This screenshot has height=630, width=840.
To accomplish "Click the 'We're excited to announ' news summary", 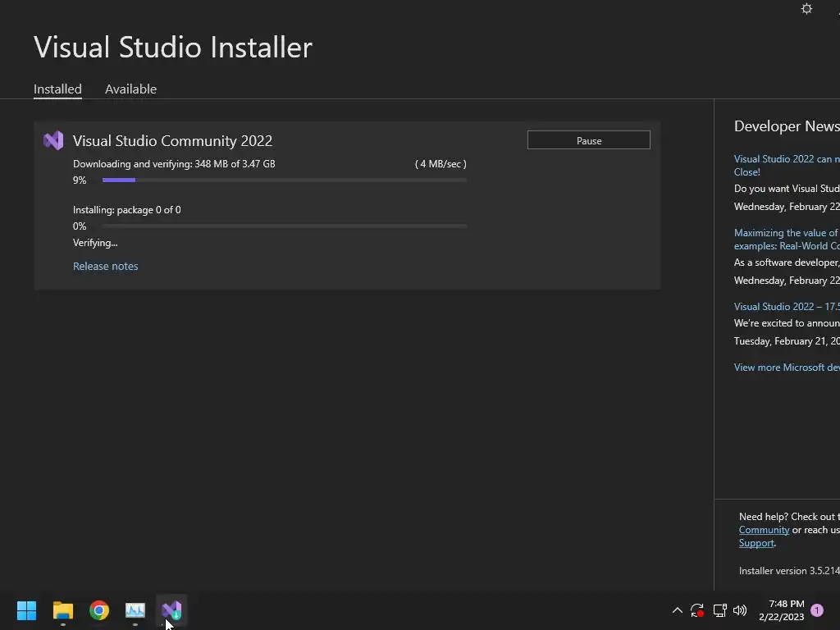I will [x=787, y=323].
